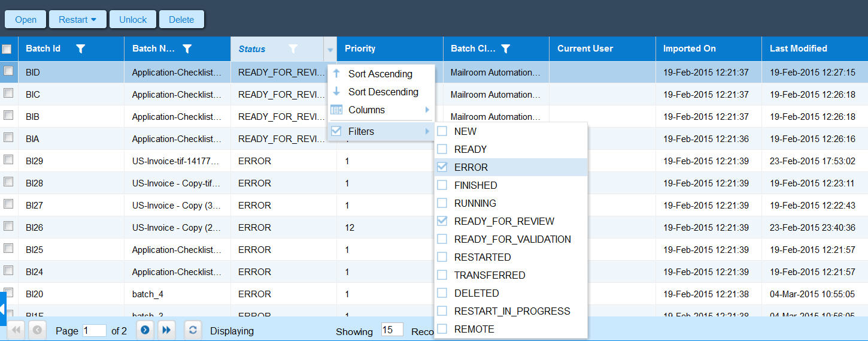Check the READY status filter
Viewport: 868px width, 341px height.
tap(442, 149)
